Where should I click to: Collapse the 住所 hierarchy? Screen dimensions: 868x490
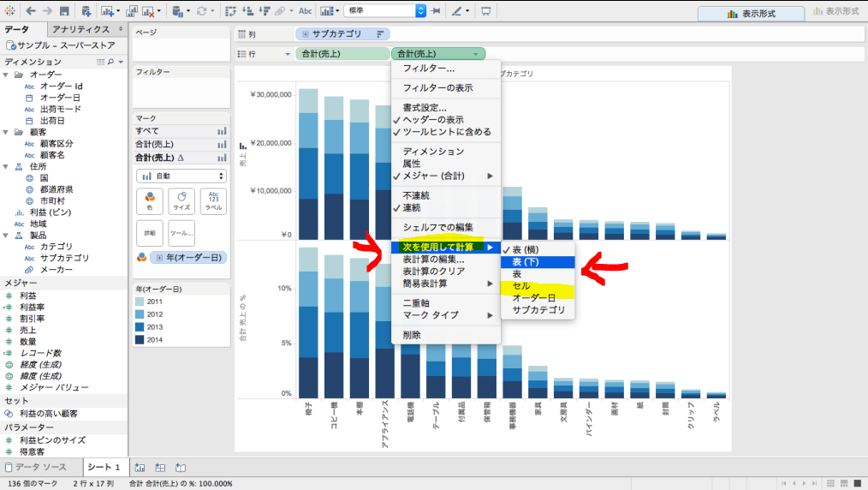(5, 167)
